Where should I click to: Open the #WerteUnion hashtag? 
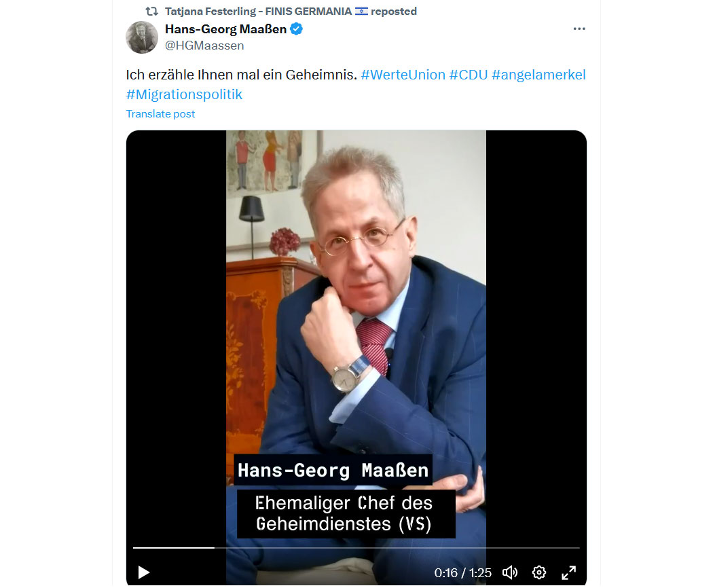[x=403, y=75]
